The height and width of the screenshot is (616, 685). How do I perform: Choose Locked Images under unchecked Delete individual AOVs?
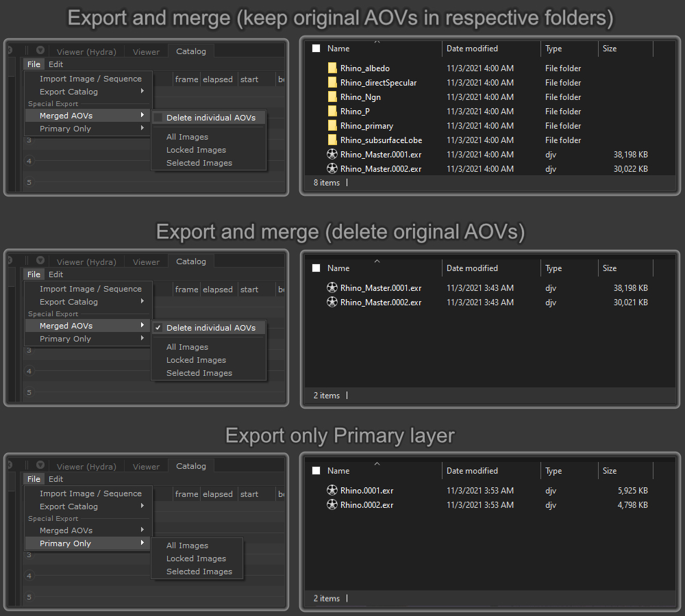click(196, 150)
